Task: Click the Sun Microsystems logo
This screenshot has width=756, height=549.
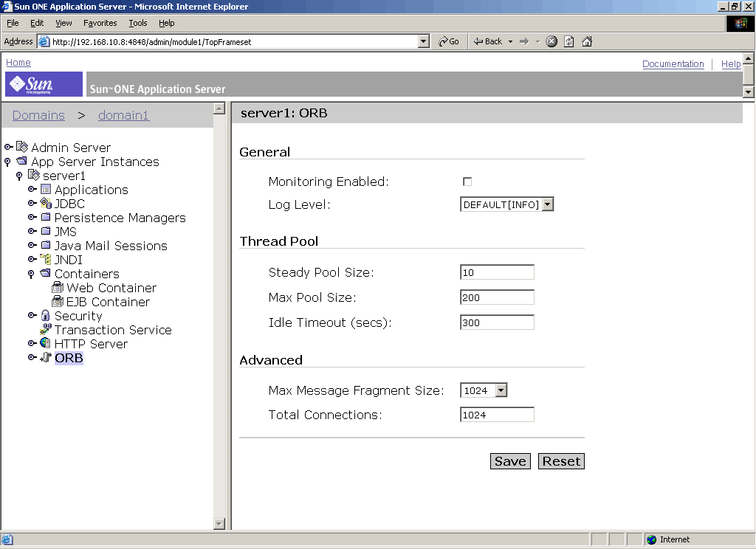Action: pos(44,84)
